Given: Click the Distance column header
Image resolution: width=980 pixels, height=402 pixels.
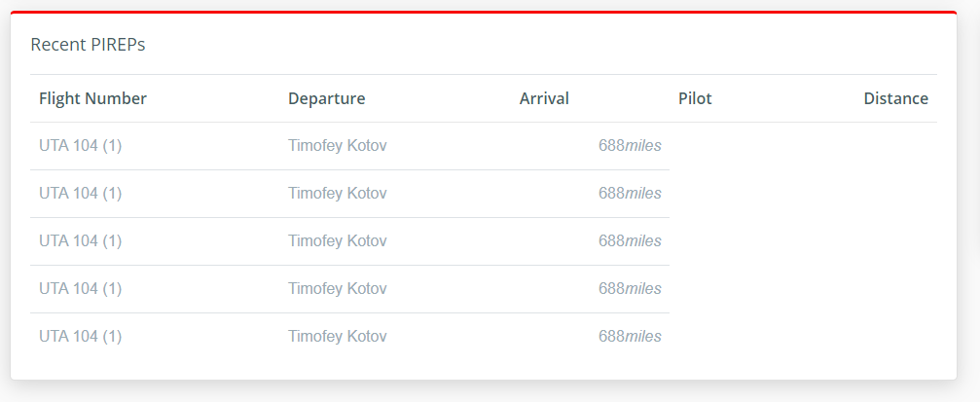Looking at the screenshot, I should (x=895, y=98).
